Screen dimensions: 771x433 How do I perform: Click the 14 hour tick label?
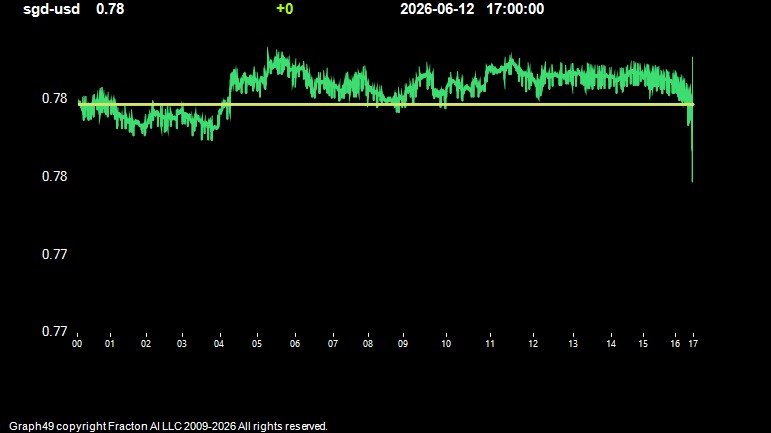611,344
